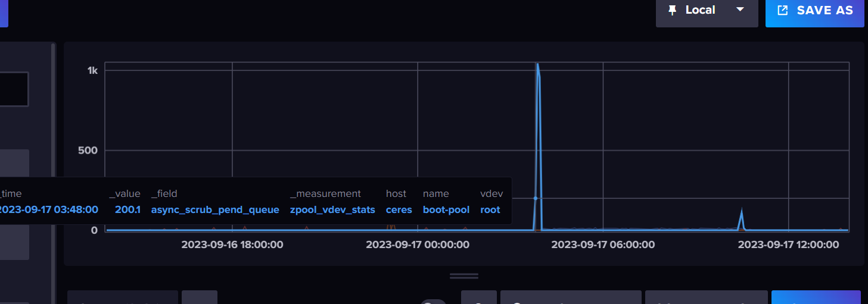868x304 pixels.
Task: Click the tooltip time 2023-09-17 03:48:00
Action: (x=49, y=209)
